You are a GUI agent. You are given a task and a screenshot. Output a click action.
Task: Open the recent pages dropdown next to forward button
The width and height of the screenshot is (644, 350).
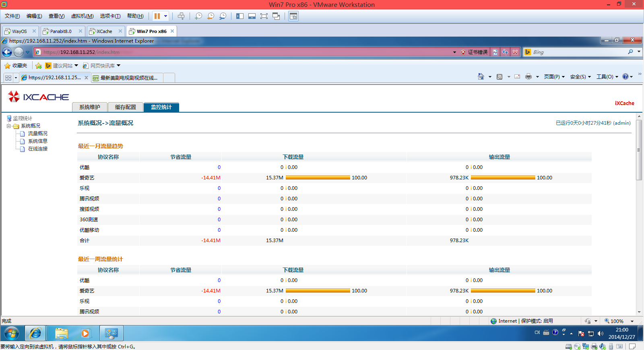click(27, 52)
